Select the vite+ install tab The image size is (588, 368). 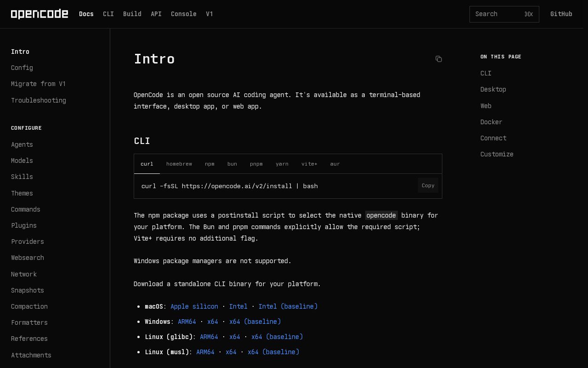pos(309,164)
